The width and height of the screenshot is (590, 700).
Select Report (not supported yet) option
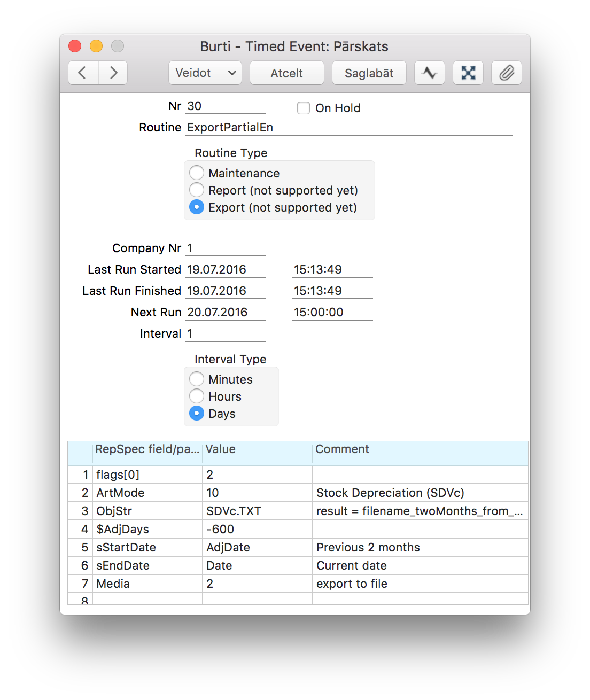click(197, 190)
